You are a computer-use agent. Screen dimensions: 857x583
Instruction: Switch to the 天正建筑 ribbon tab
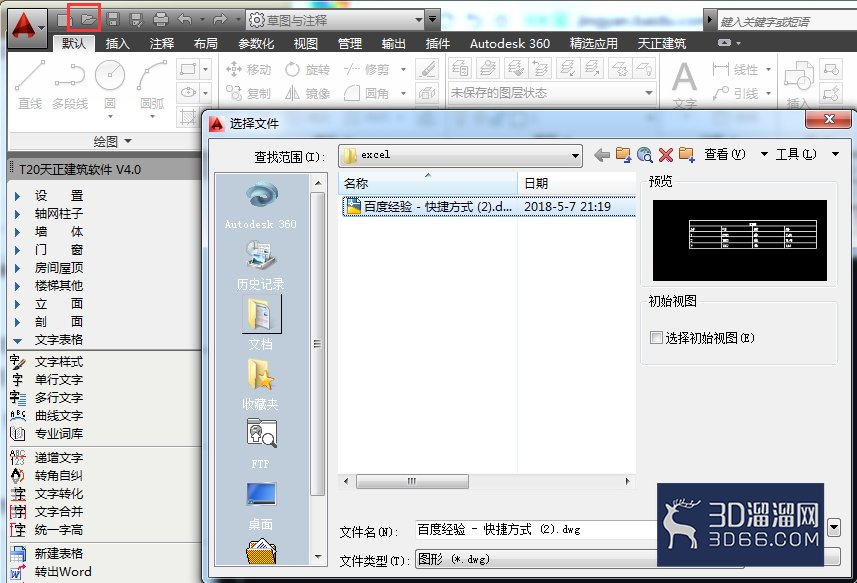pos(662,43)
